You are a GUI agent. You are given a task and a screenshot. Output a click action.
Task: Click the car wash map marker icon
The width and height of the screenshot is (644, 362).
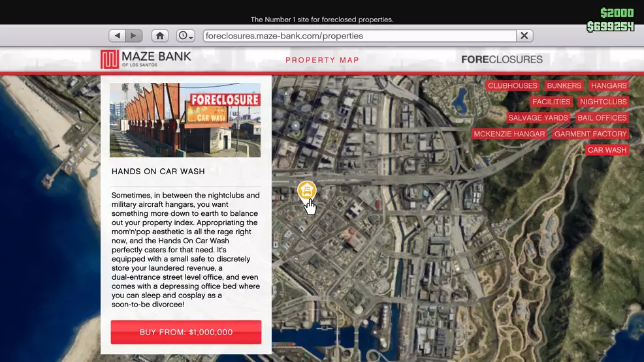307,190
